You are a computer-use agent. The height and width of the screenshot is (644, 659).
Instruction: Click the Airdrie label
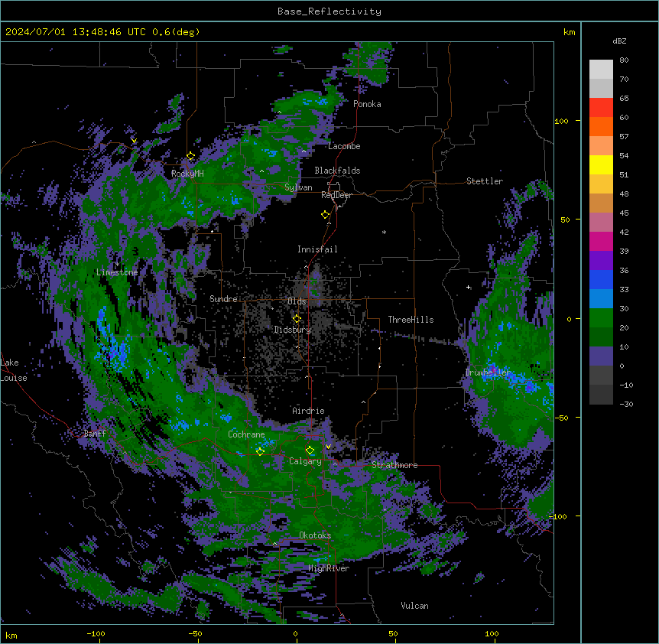(x=308, y=411)
